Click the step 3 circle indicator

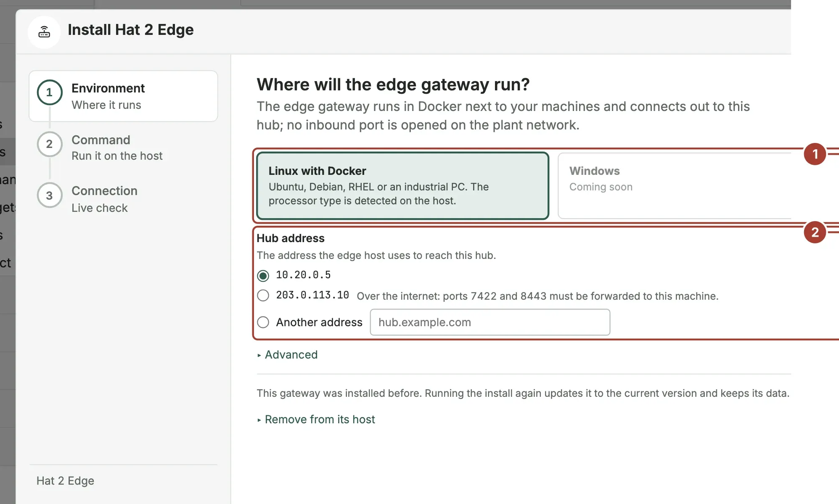(50, 195)
